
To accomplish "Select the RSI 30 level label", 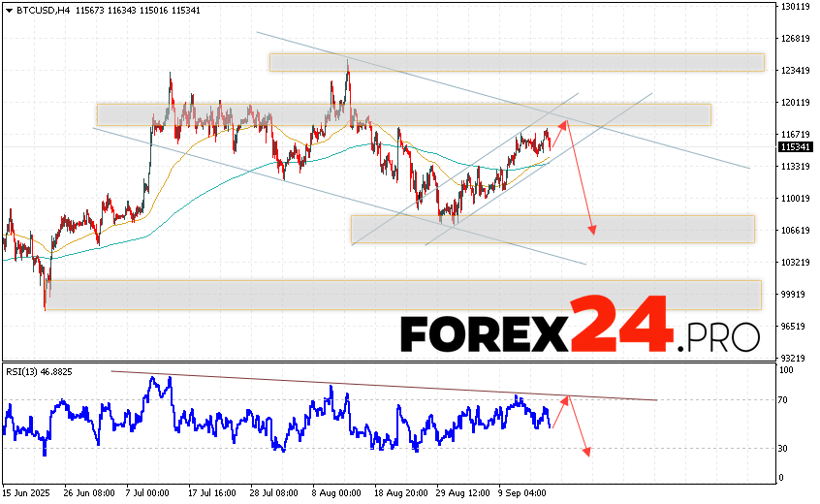I will (x=783, y=448).
